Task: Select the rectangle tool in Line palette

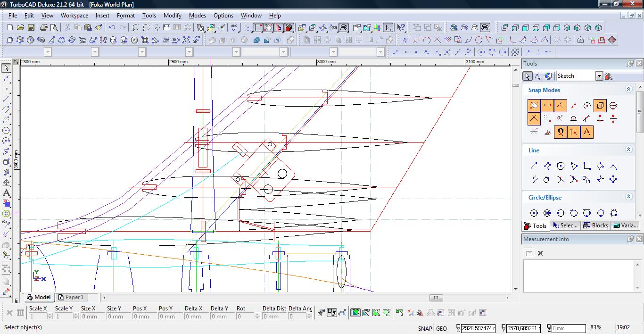Action: [587, 166]
